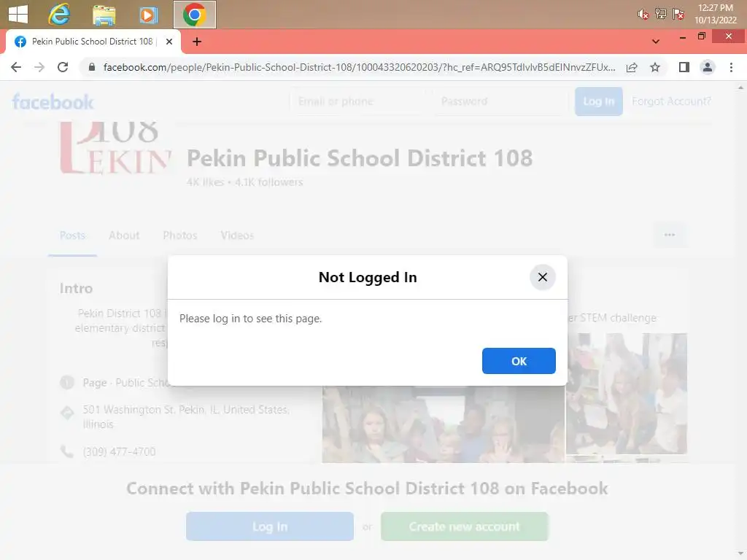Select the Posts tab
This screenshot has width=747, height=560.
point(72,236)
